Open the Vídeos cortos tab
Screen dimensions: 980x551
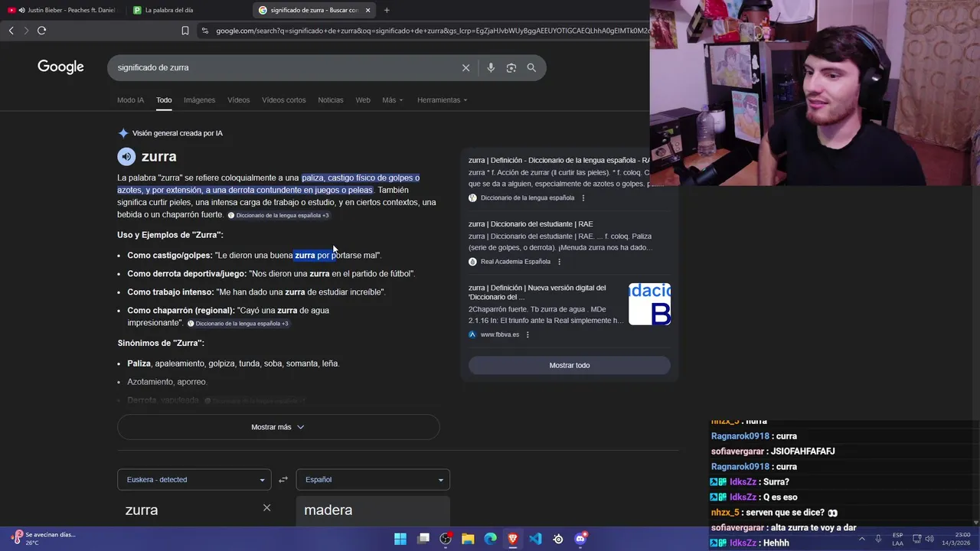(x=283, y=100)
